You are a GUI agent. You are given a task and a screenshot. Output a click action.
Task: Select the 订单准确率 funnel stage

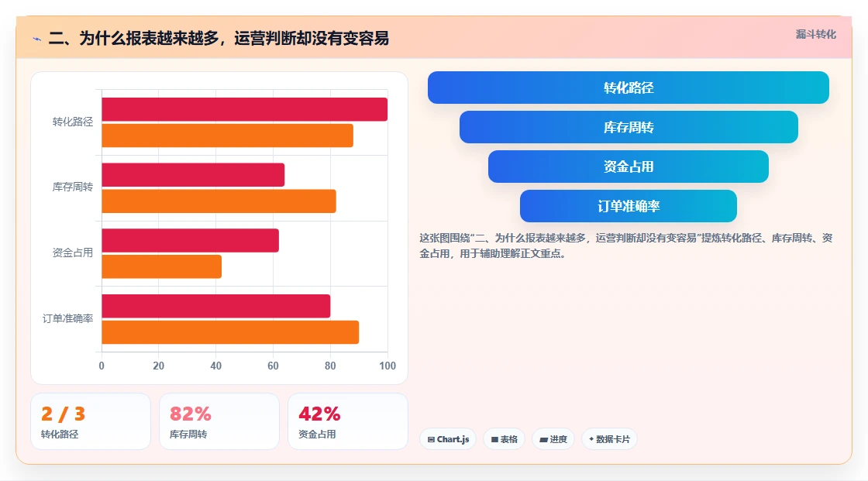click(629, 206)
